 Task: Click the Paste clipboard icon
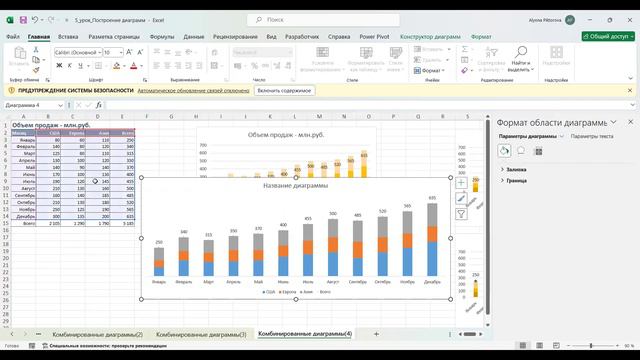19,53
